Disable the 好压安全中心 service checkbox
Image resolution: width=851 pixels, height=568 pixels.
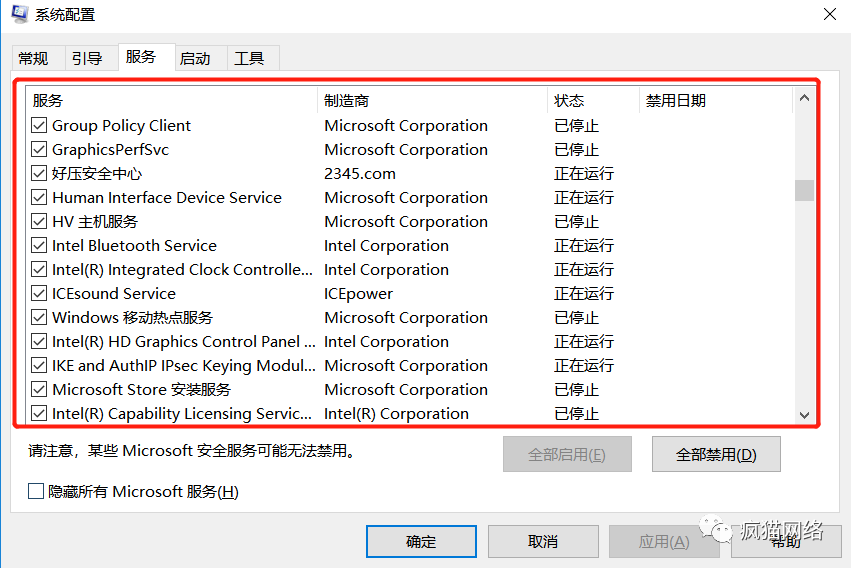tap(39, 174)
